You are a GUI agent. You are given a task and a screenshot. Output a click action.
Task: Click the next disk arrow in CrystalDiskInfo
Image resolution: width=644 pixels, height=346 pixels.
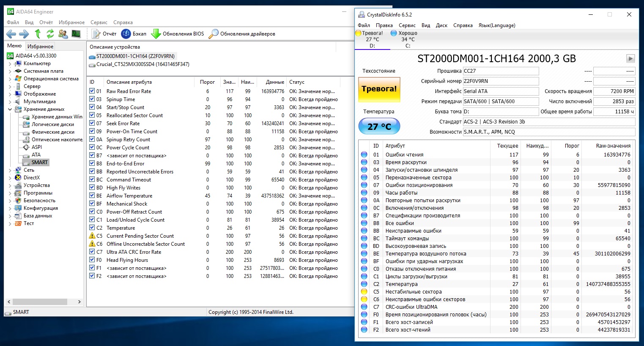(630, 59)
